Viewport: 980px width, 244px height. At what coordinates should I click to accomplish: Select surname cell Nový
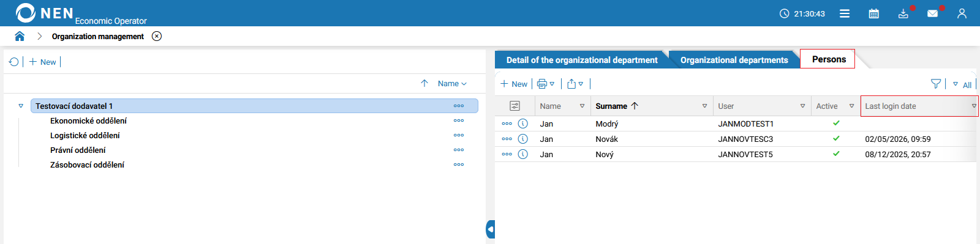(x=605, y=154)
